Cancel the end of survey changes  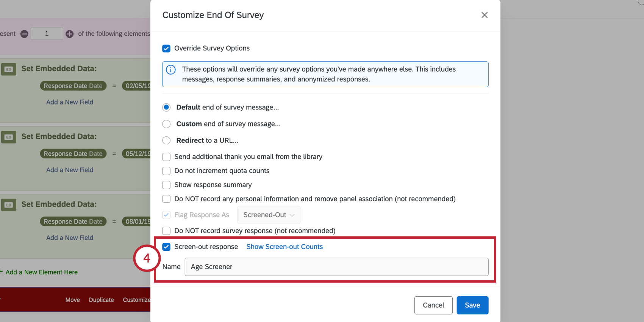click(x=433, y=305)
